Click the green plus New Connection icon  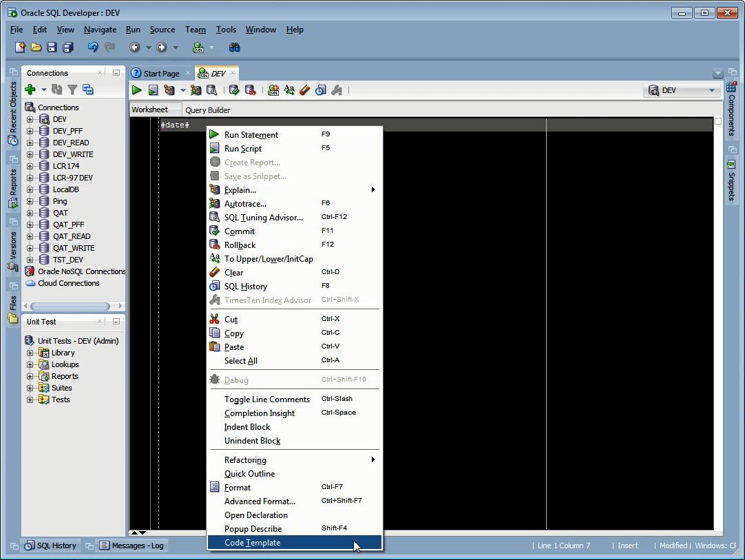[x=30, y=90]
